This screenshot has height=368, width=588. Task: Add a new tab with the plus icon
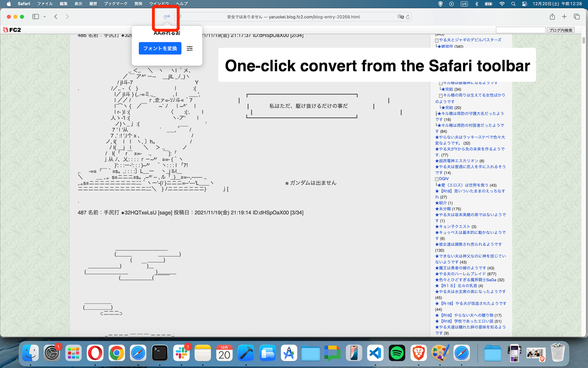tap(564, 17)
